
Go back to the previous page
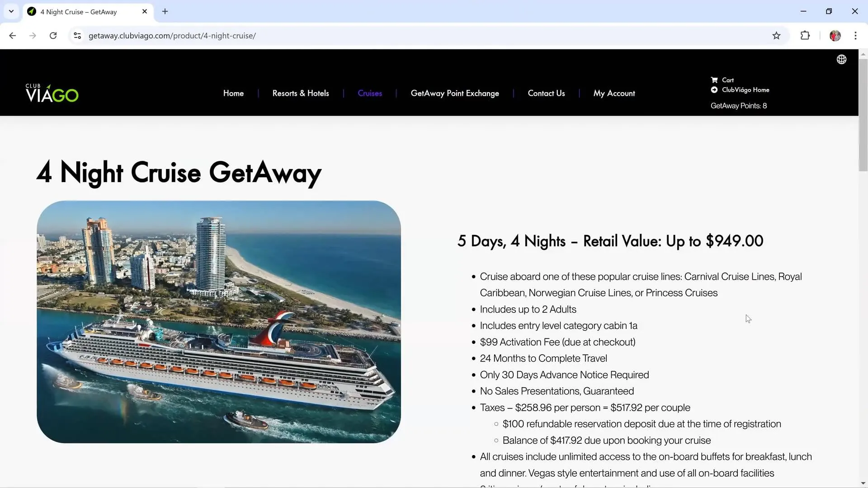click(x=13, y=36)
